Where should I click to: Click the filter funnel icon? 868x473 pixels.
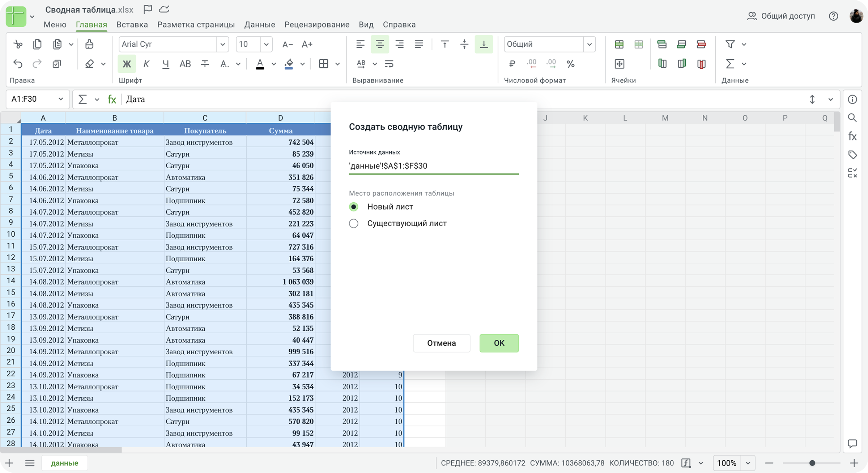point(730,44)
